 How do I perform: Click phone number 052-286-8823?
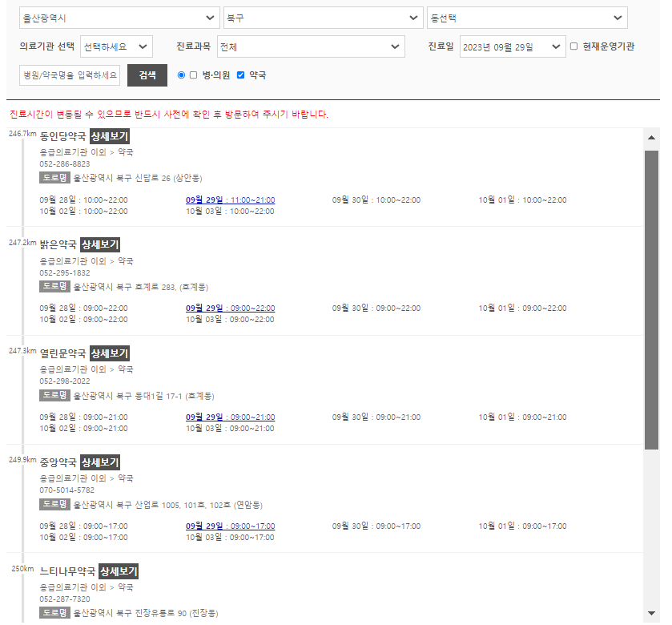pyautogui.click(x=65, y=163)
